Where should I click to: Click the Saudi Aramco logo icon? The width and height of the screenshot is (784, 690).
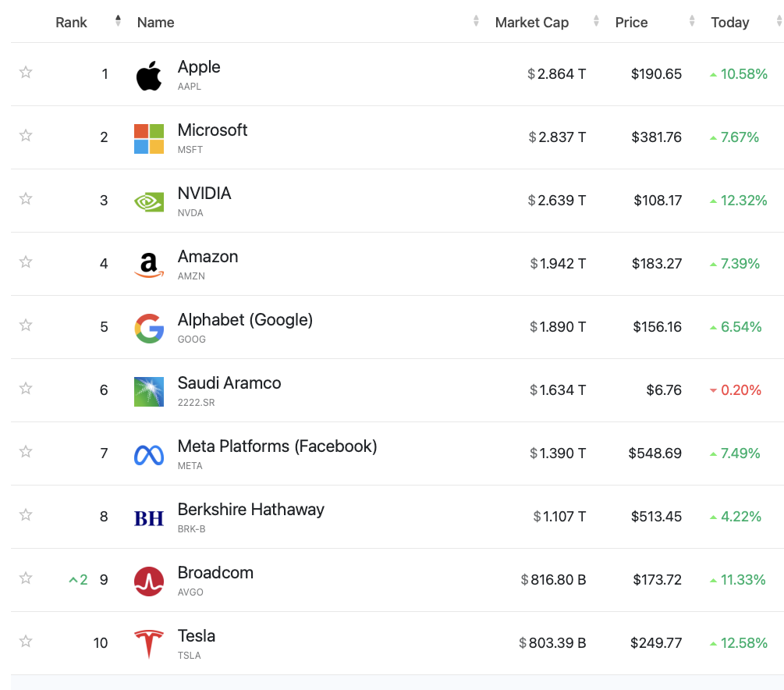[149, 391]
